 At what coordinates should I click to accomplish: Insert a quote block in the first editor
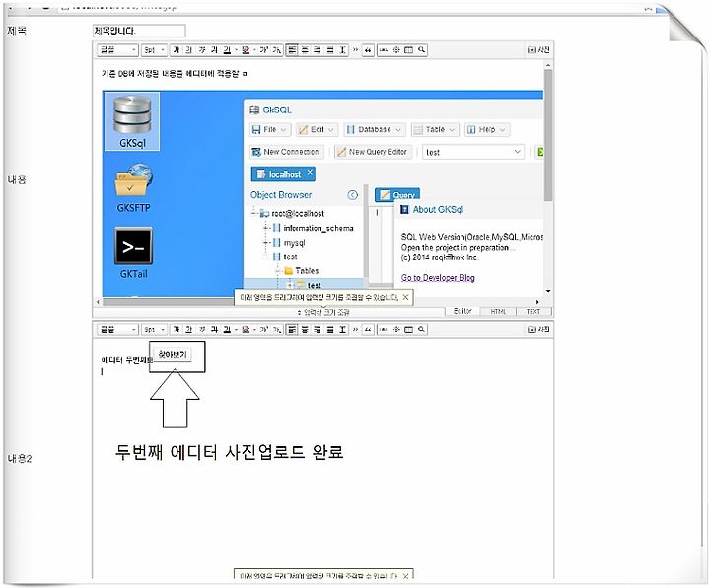click(x=368, y=50)
